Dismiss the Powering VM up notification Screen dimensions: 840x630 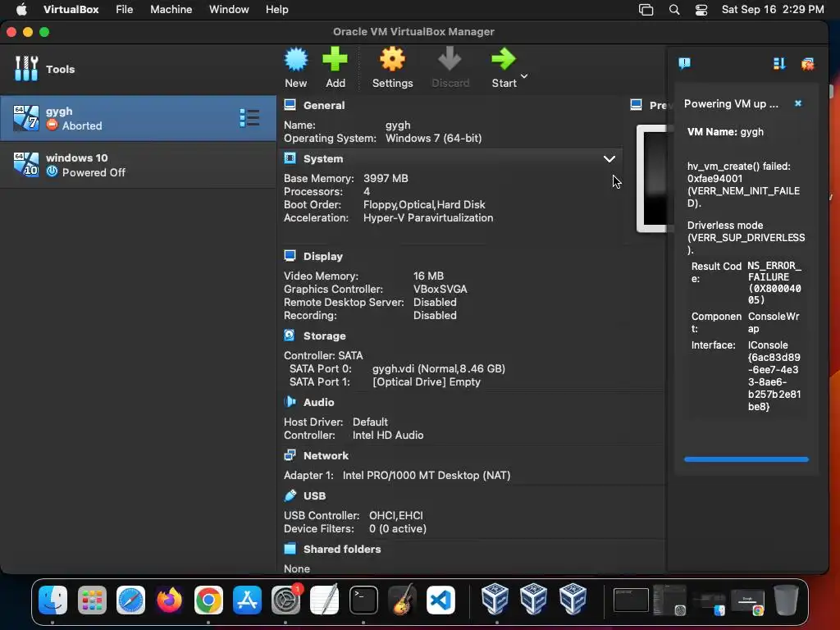pos(798,103)
